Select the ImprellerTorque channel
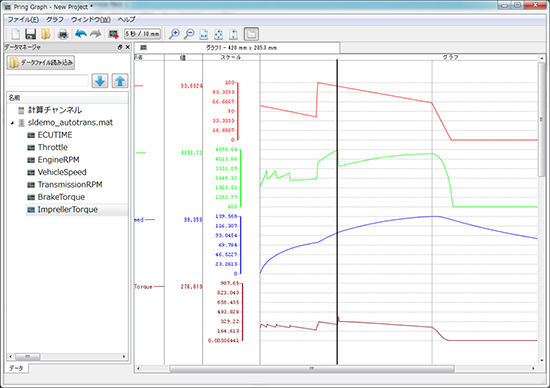Screen dimensions: 550x388 point(68,209)
